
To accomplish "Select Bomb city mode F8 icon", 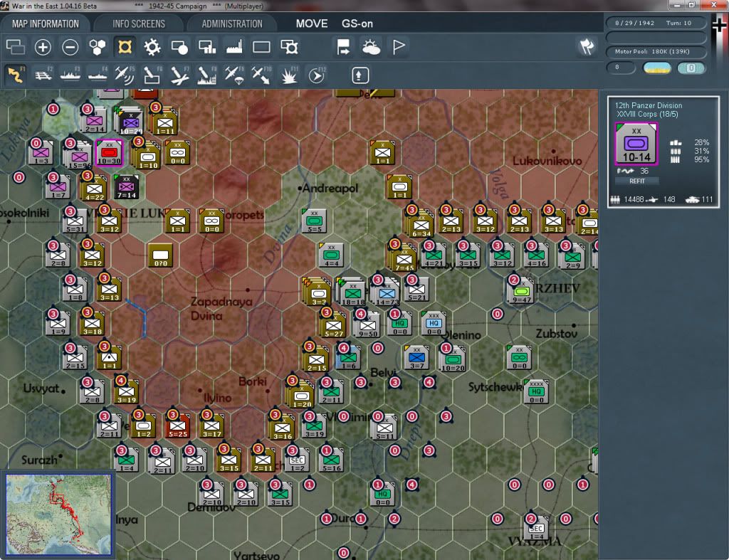I will 206,75.
